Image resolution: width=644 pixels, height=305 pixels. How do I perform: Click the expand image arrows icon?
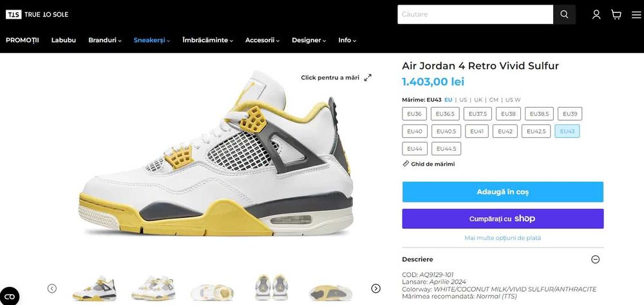coord(368,77)
